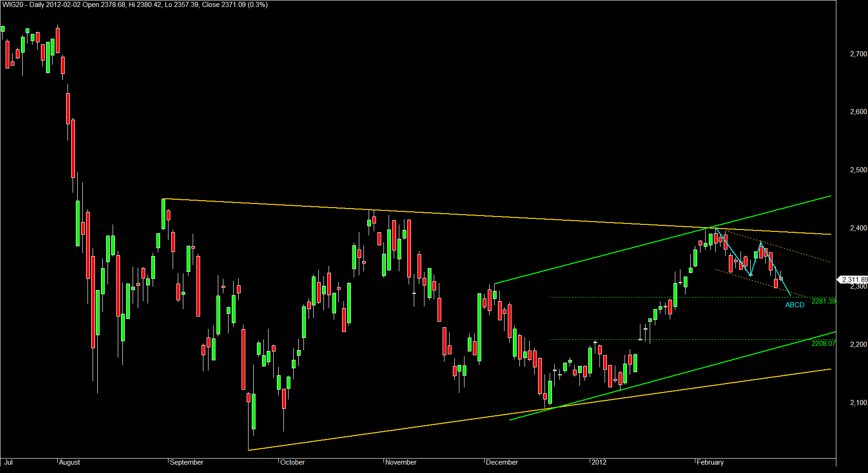The height and width of the screenshot is (473, 868).
Task: Click the 2,600 price axis label
Action: [858, 112]
